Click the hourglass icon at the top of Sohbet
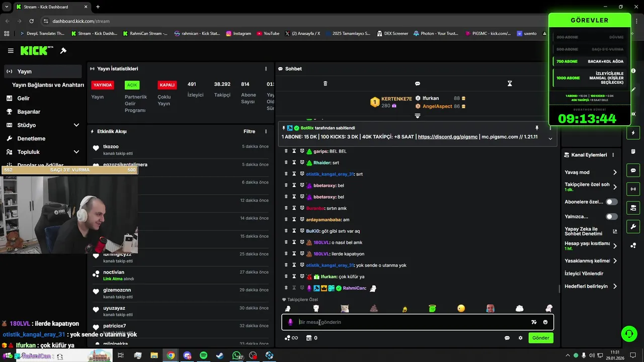Viewport: 644px width, 362px height. (x=510, y=83)
